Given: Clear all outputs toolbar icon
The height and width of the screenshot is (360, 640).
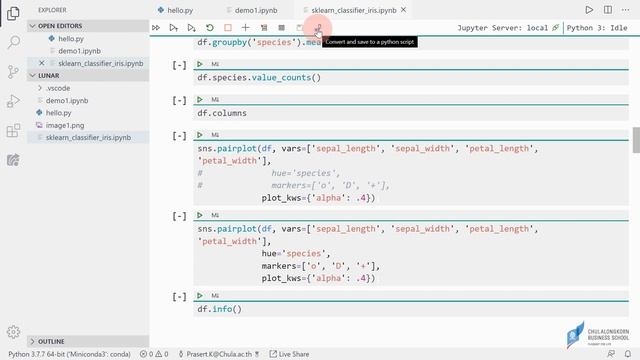Looking at the screenshot, I should click(264, 28).
